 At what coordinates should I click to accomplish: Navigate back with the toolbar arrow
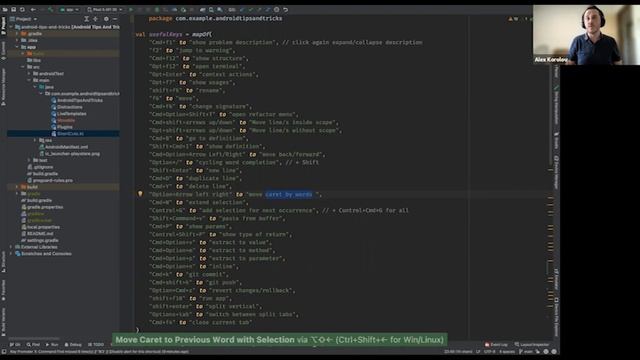(33, 9)
